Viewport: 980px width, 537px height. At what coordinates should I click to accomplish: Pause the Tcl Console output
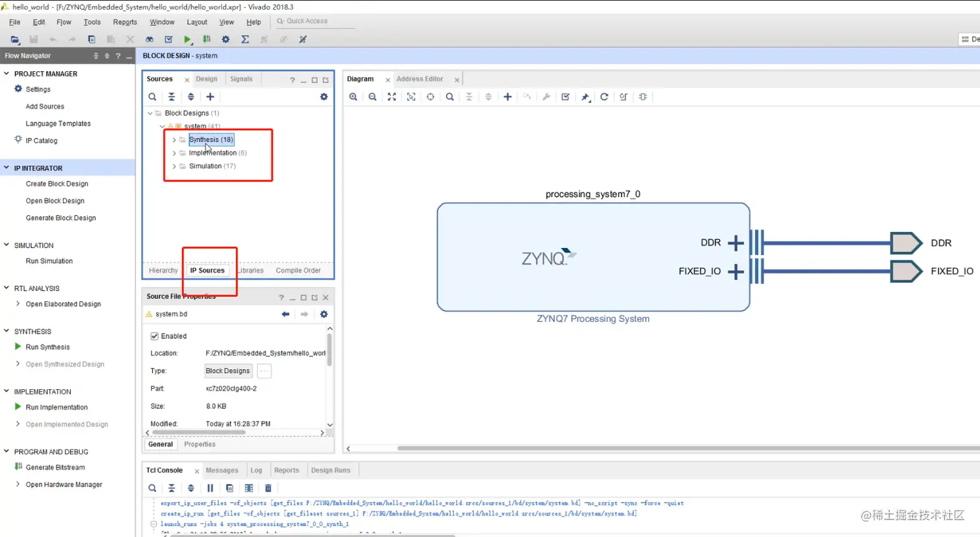point(210,488)
